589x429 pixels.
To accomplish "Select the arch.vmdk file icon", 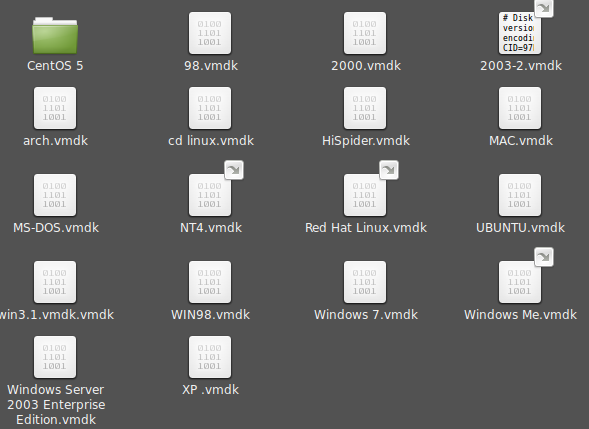I will (55, 108).
